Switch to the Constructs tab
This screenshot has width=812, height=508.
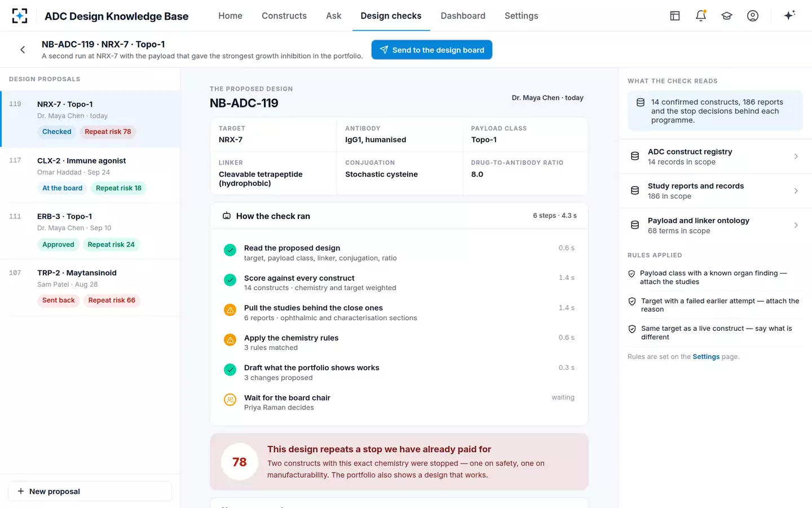point(284,16)
